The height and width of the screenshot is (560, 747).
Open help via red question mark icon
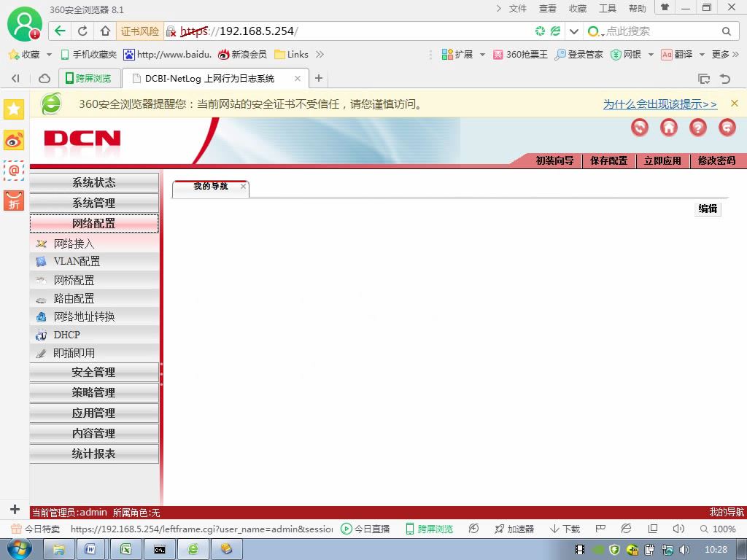pyautogui.click(x=698, y=127)
